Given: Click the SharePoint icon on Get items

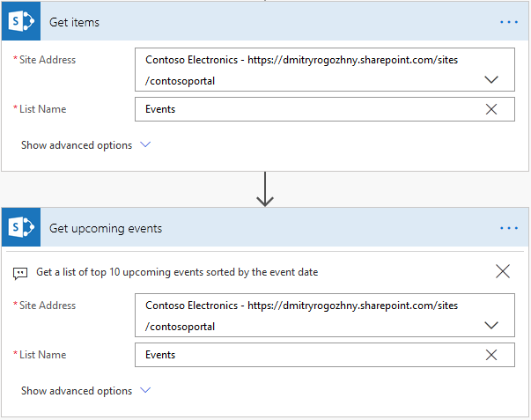Looking at the screenshot, I should point(21,21).
